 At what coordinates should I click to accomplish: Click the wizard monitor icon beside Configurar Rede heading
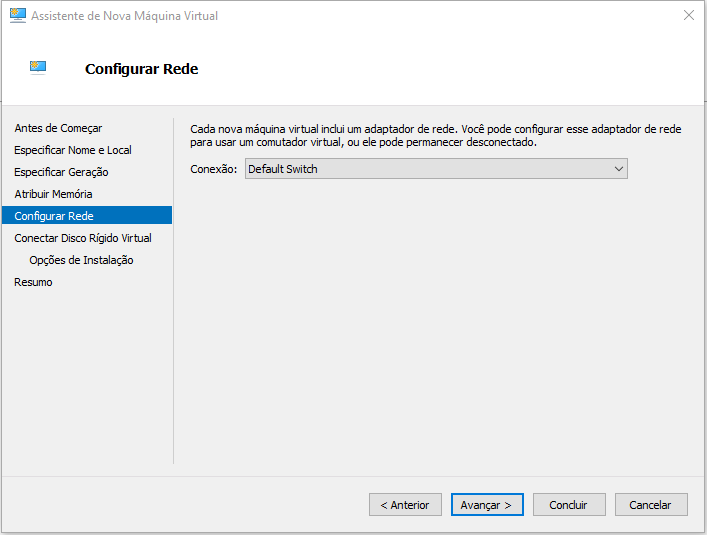pos(38,68)
